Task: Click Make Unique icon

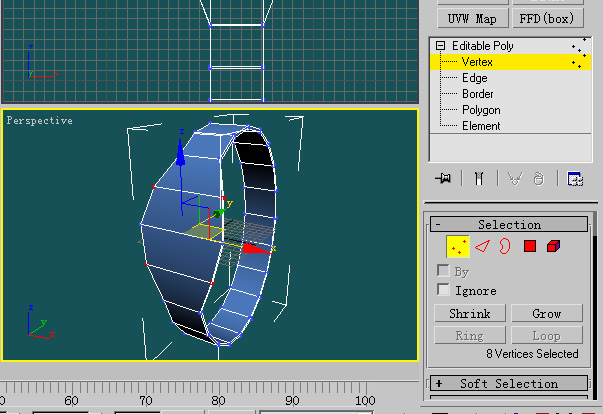Action: [x=515, y=179]
